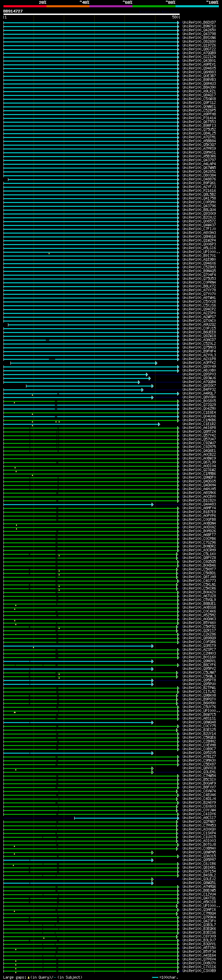The height and width of the screenshot is (980, 222).
Task: Click the 'Large gaps:' legend text
Action: (15, 977)
